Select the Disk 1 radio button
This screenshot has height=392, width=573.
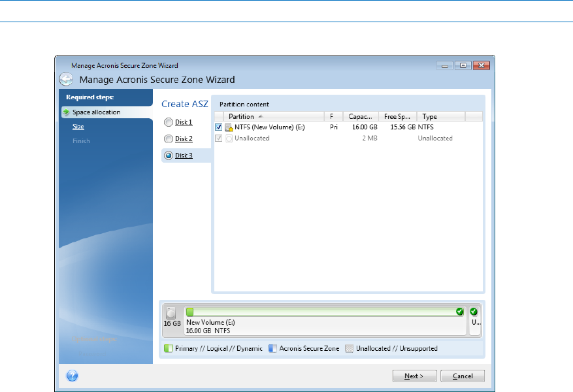[x=169, y=122]
